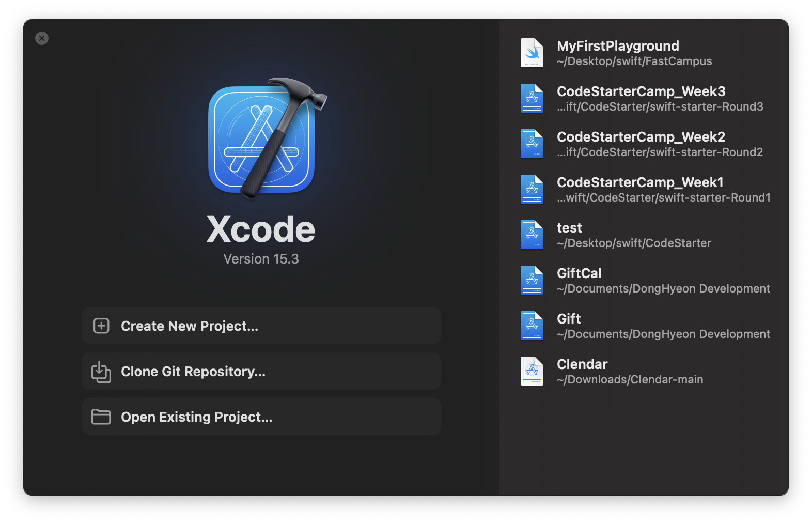This screenshot has height=523, width=812.
Task: Select the project title Gift
Action: click(x=569, y=319)
